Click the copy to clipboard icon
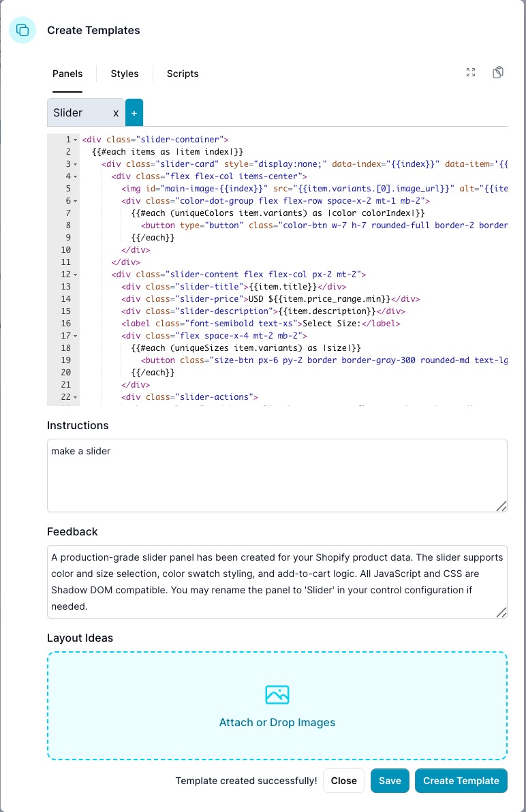This screenshot has width=526, height=812. (498, 73)
